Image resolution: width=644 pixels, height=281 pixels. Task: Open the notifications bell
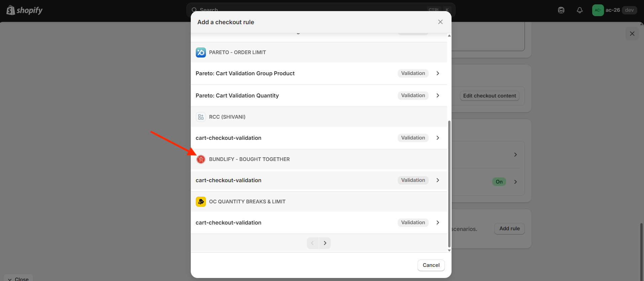579,10
